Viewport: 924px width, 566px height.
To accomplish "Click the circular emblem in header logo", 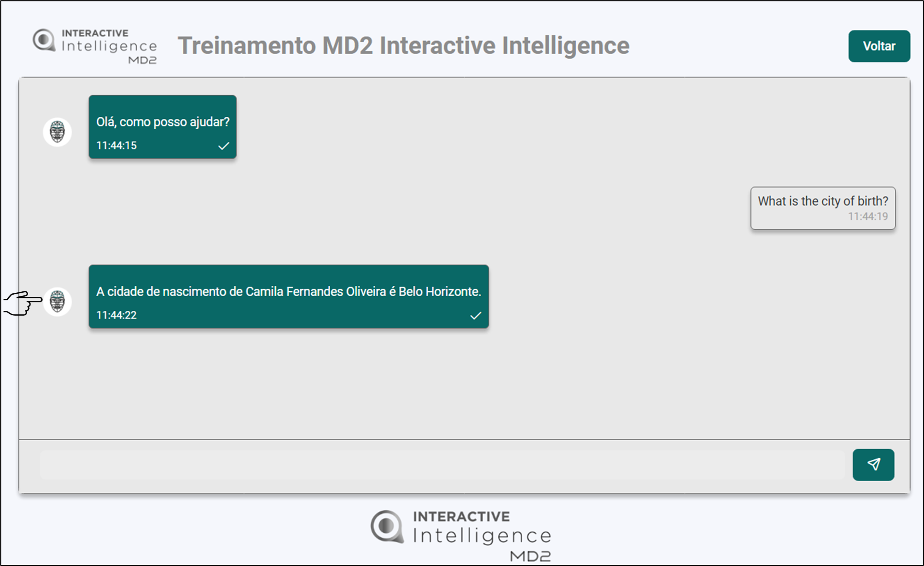I will click(44, 40).
